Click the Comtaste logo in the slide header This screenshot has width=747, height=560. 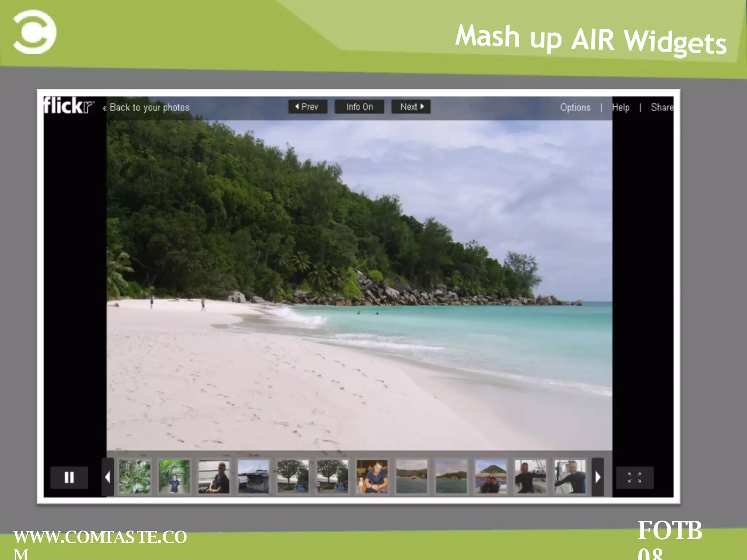coord(35,32)
